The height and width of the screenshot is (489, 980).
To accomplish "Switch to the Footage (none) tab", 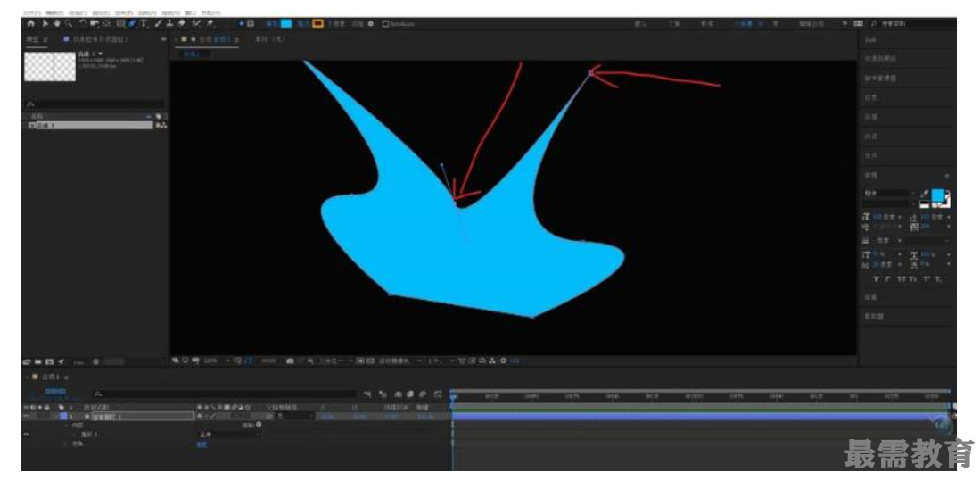I will click(x=270, y=39).
